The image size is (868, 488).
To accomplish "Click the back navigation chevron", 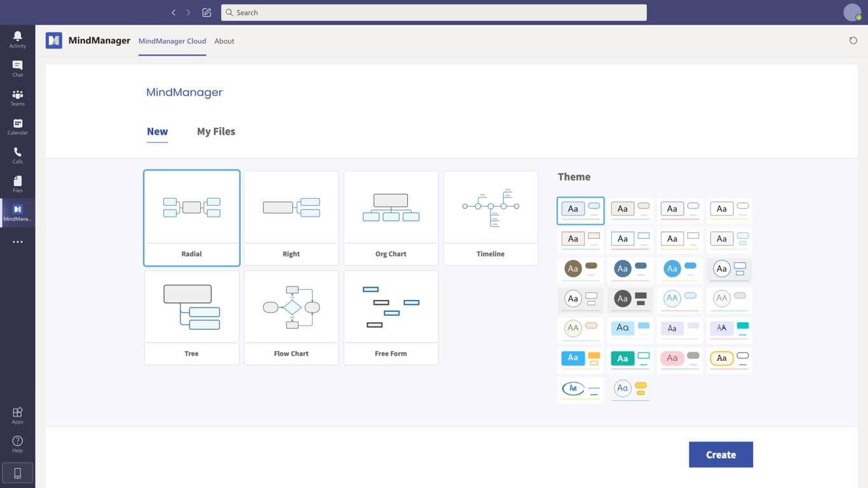I will [x=173, y=13].
